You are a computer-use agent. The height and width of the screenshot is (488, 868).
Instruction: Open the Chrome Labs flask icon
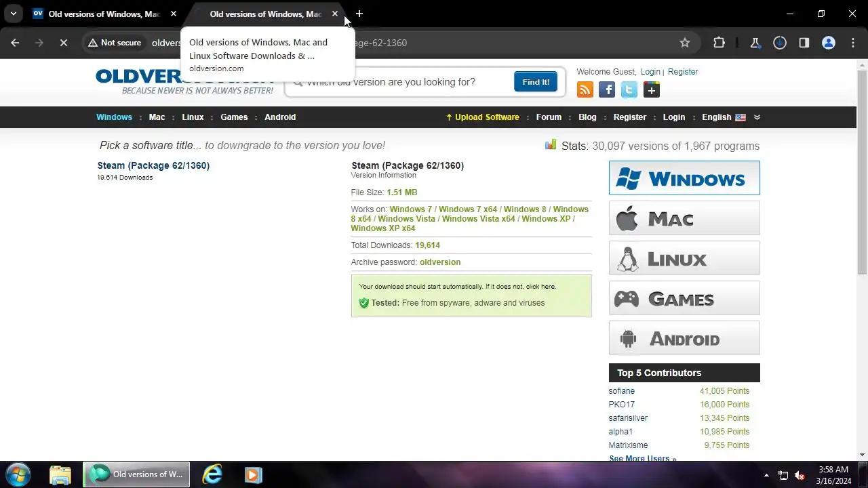pyautogui.click(x=755, y=43)
